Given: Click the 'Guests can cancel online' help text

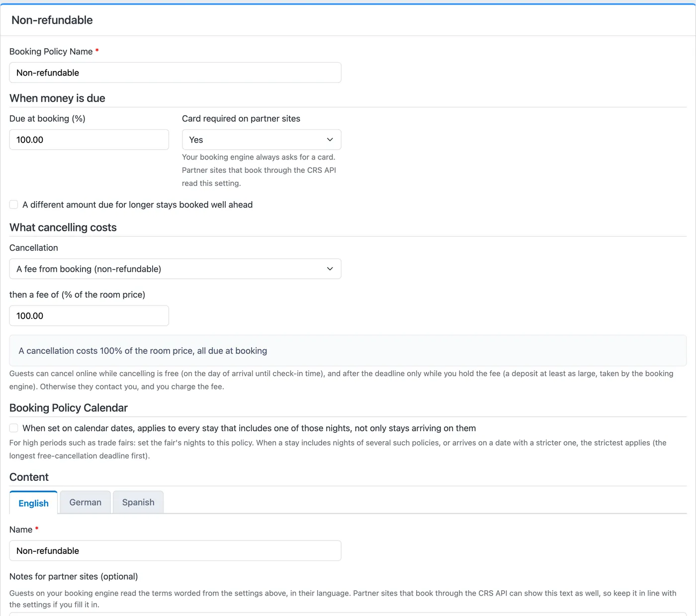Looking at the screenshot, I should click(x=342, y=380).
